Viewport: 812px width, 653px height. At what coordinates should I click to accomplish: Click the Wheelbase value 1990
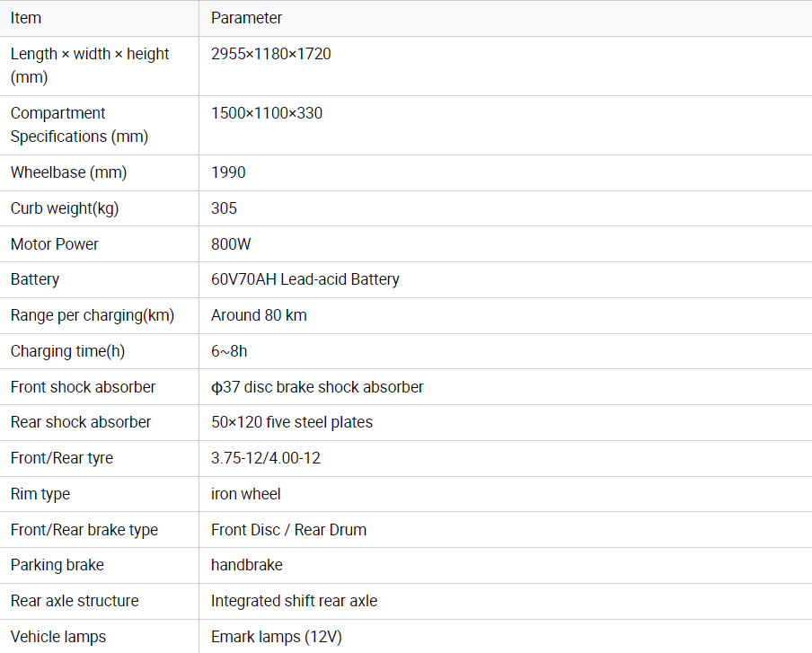click(x=228, y=172)
